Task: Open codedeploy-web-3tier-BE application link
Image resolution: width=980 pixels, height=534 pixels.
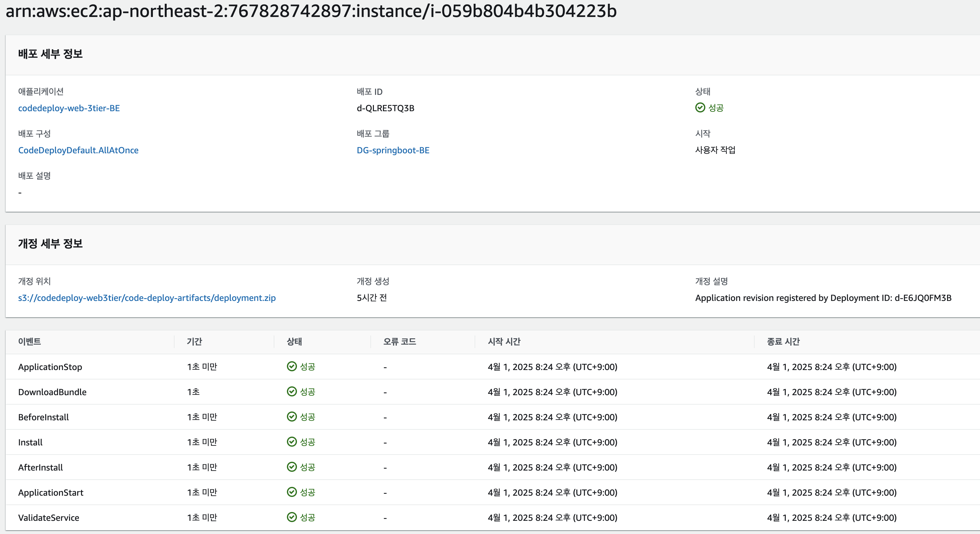Action: click(69, 108)
